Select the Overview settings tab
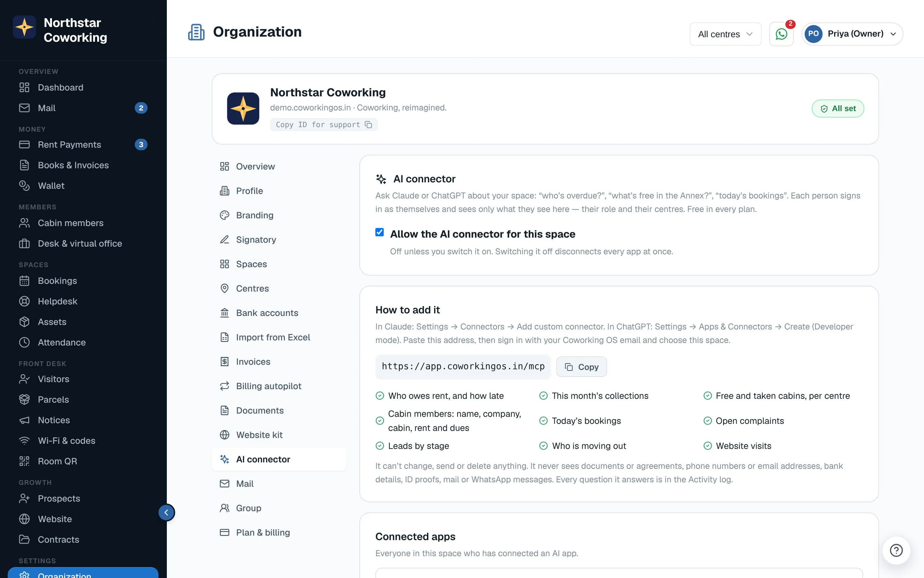Image resolution: width=924 pixels, height=578 pixels. click(279, 166)
